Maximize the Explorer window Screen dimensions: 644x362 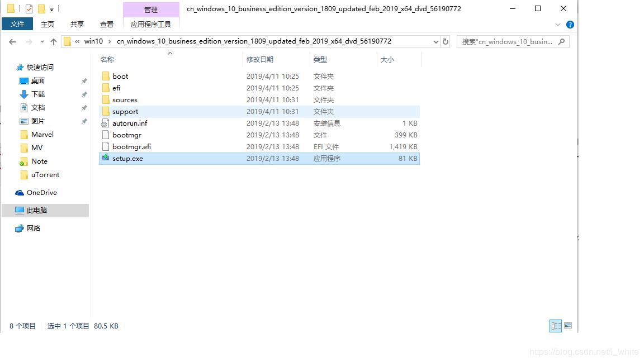click(538, 8)
